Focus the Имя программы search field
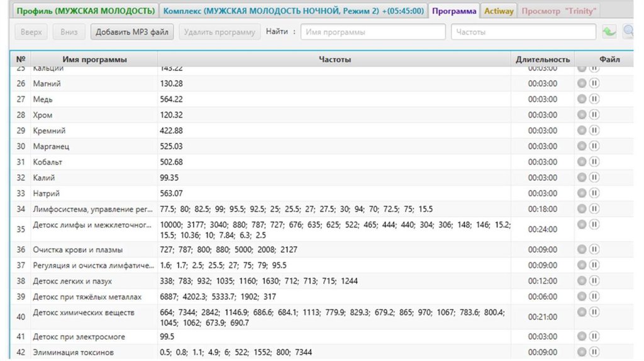This screenshot has width=644, height=361. click(373, 31)
